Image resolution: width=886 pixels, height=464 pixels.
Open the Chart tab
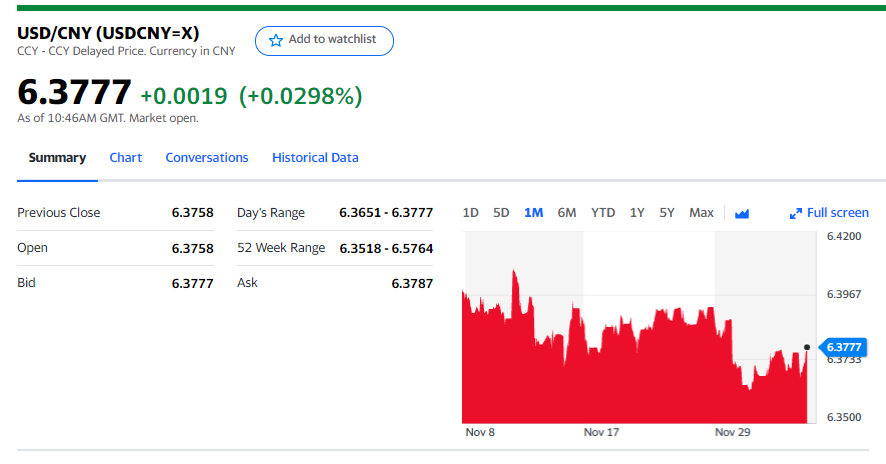pyautogui.click(x=126, y=158)
